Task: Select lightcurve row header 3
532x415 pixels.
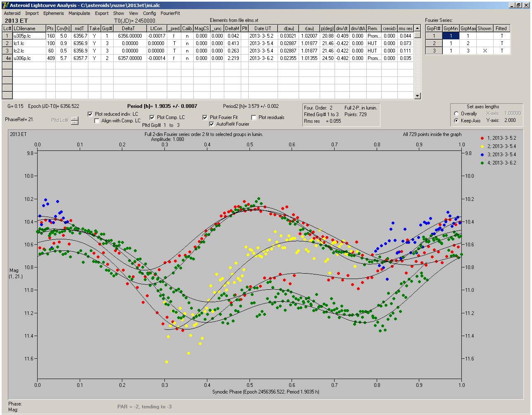Action: coord(7,51)
